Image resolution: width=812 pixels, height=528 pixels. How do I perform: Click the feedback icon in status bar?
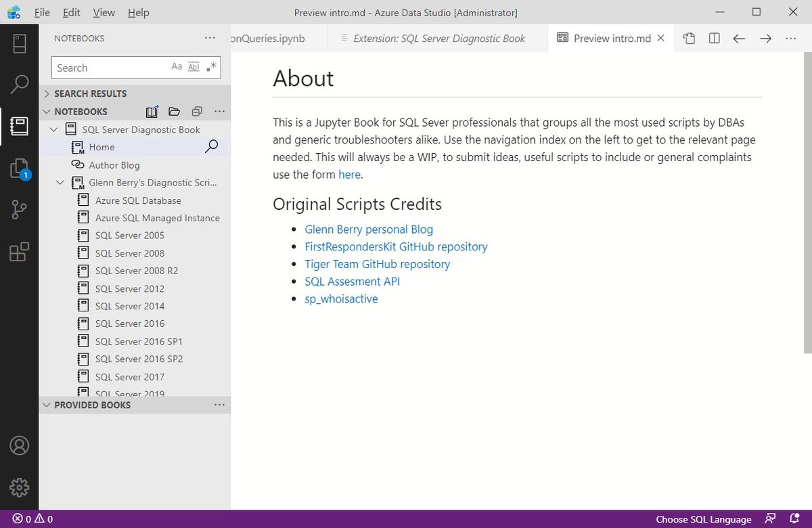point(770,519)
